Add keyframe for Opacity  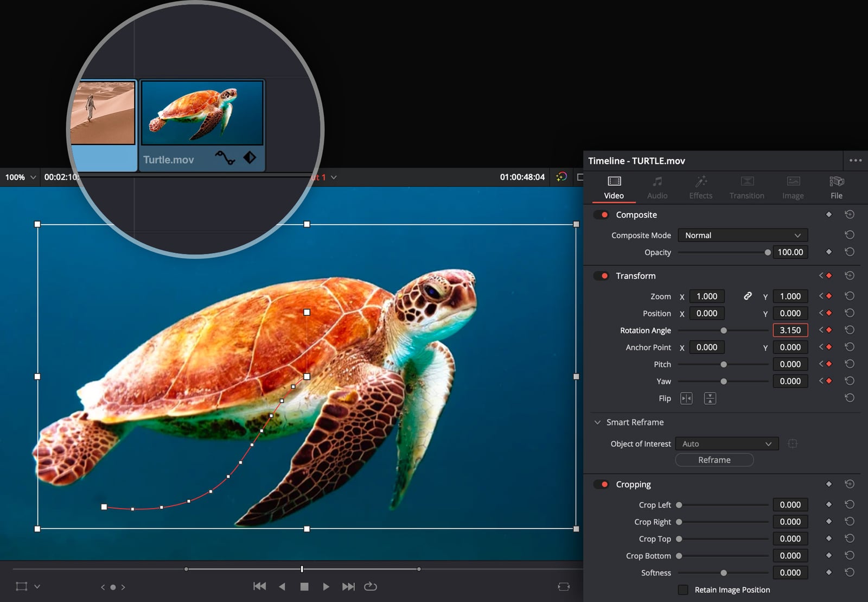click(x=828, y=252)
